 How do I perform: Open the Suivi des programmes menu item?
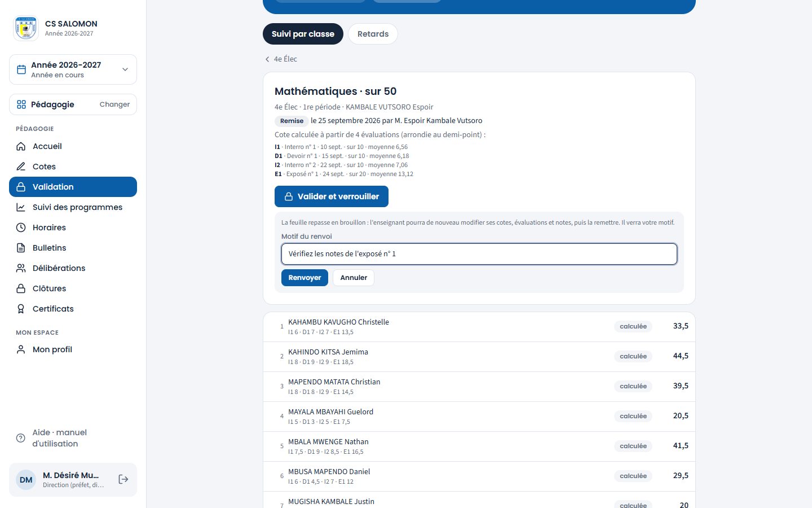pos(73,207)
